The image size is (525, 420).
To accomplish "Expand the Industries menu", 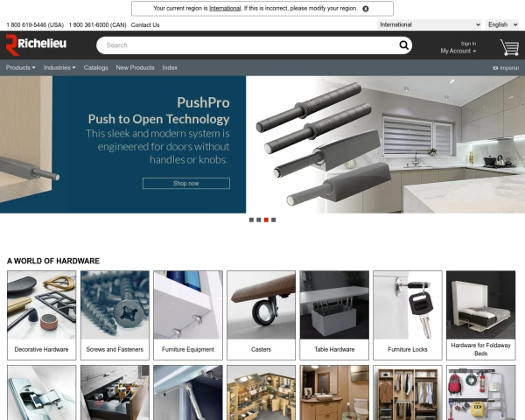I will 59,67.
